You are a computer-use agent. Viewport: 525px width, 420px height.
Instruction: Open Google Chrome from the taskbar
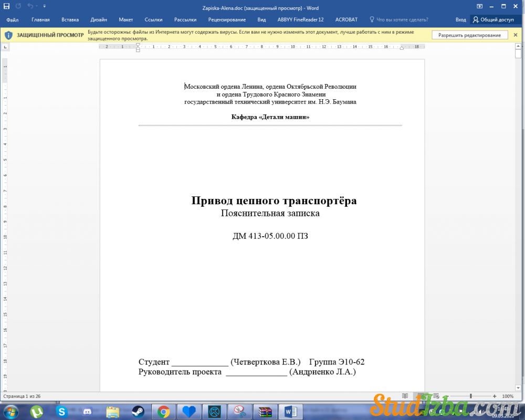(163, 411)
